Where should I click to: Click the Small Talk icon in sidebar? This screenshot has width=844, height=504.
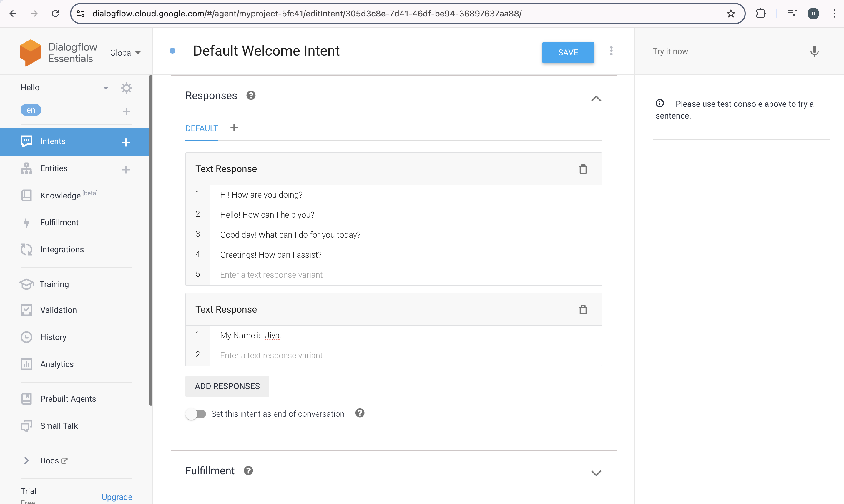26,426
